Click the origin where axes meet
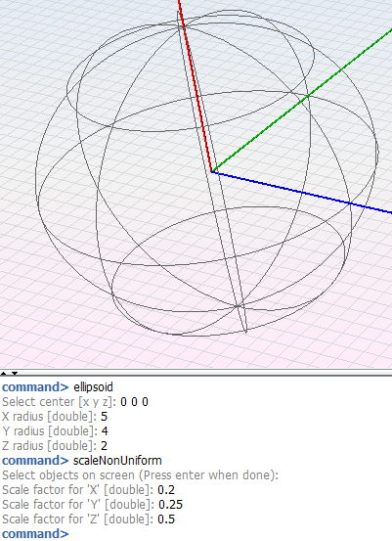 (212, 171)
